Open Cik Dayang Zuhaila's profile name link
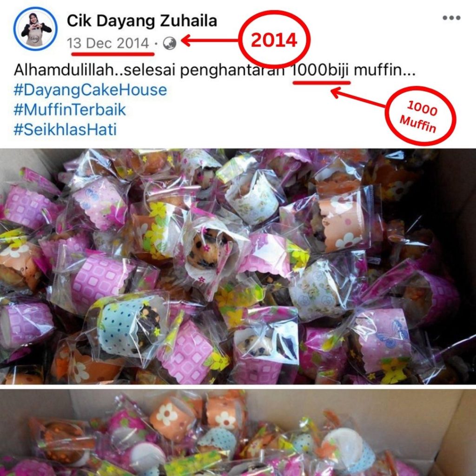Screen dimensions: 476x476 [x=142, y=20]
